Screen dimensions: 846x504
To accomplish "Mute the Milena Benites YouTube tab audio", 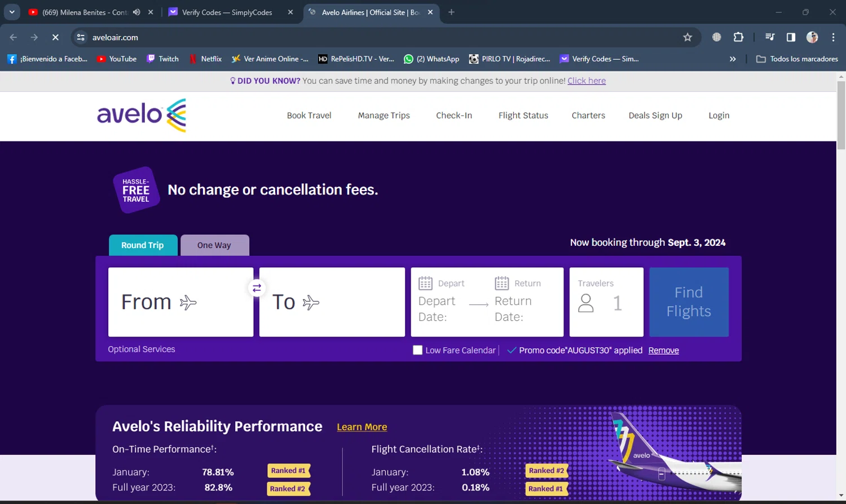I will pos(136,12).
